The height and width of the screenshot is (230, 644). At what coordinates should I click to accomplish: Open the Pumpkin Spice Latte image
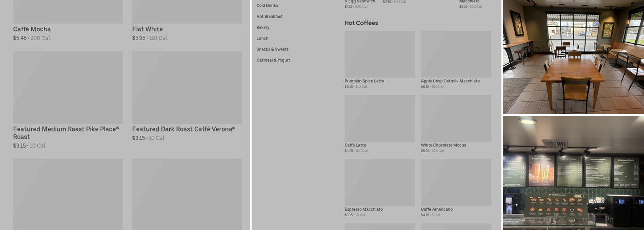(380, 54)
